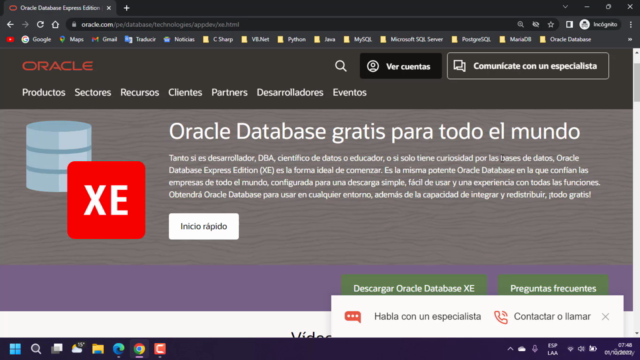
Task: Open the tab search dropdown chevron
Action: (565, 7)
